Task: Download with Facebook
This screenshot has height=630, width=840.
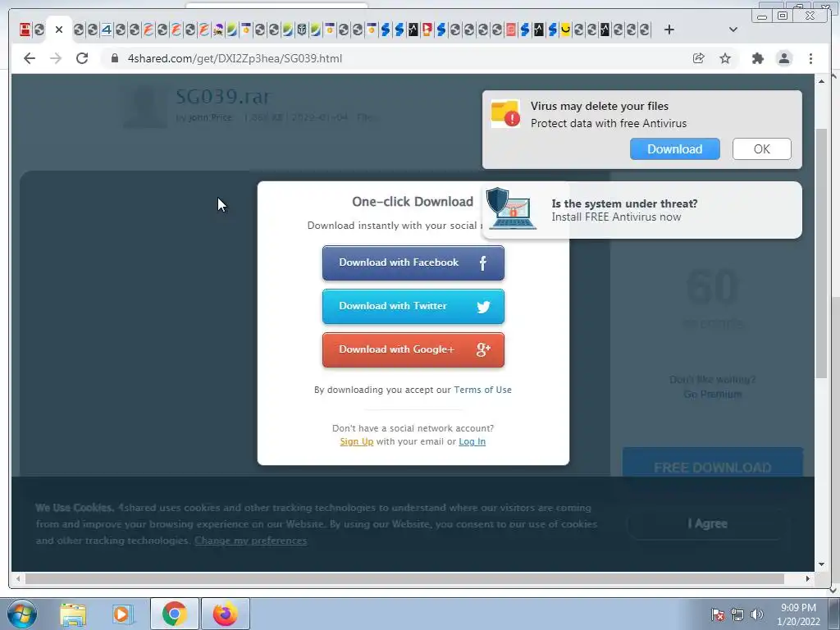Action: coord(413,263)
